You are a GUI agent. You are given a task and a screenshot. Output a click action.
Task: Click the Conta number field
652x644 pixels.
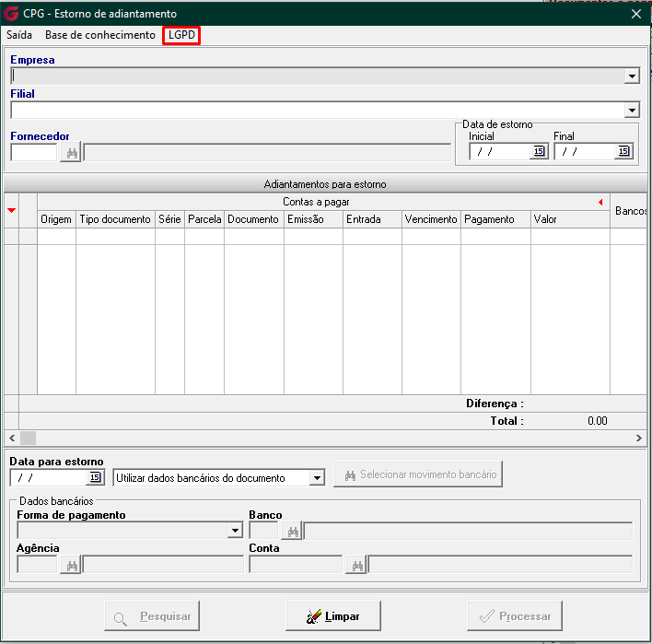tap(296, 565)
